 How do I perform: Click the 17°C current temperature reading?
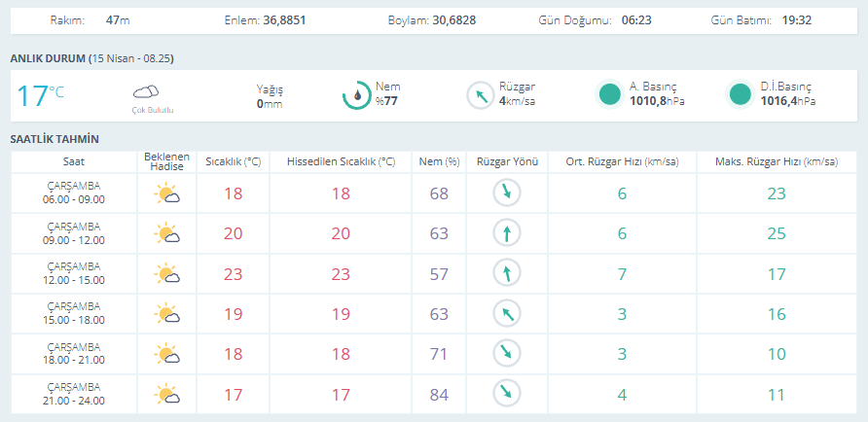point(39,95)
